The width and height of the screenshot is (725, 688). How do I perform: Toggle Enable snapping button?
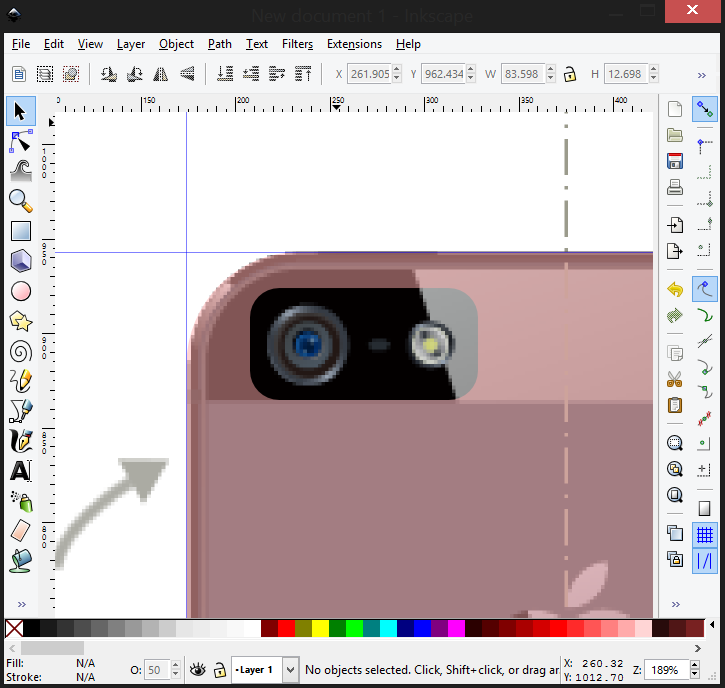click(x=705, y=109)
